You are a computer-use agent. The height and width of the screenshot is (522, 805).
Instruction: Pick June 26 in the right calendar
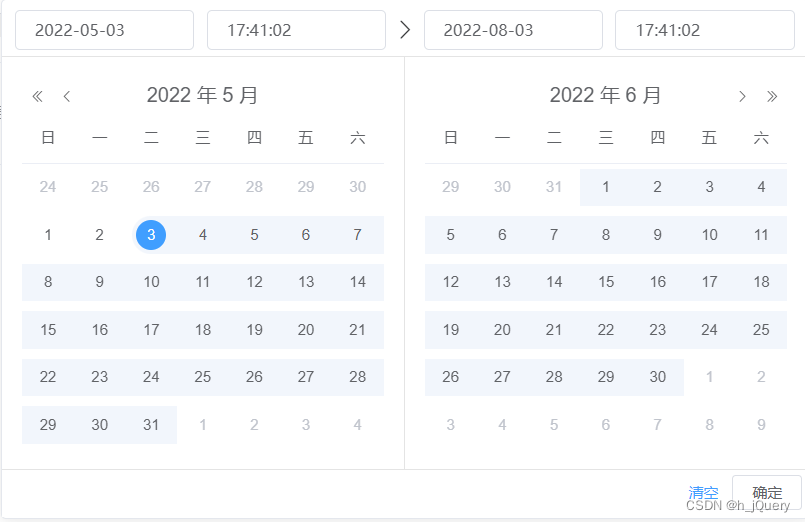451,377
